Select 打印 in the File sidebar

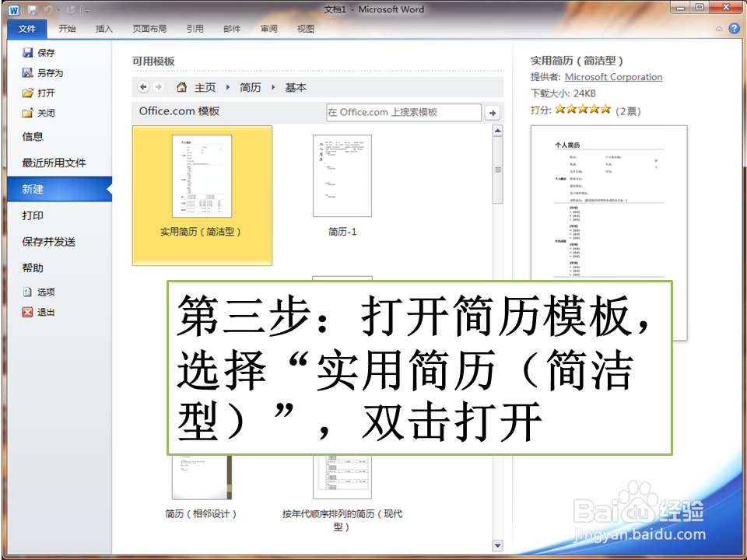[34, 215]
